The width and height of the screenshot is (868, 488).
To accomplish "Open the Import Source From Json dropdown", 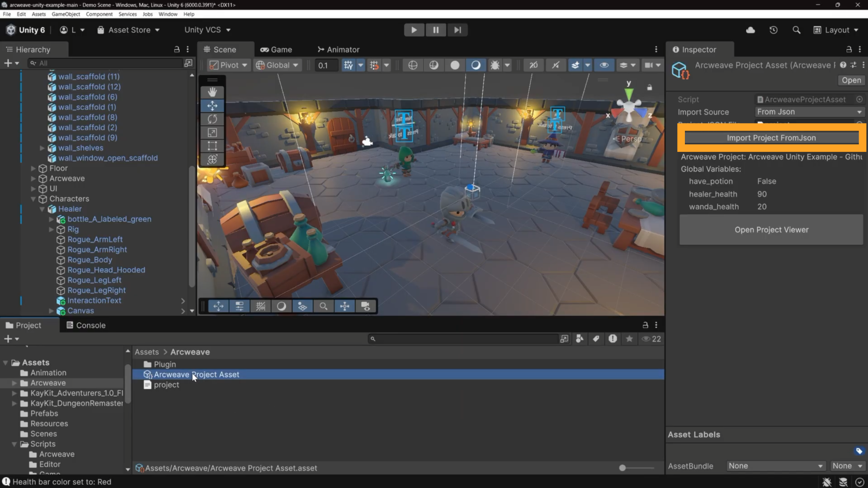I will tap(809, 112).
